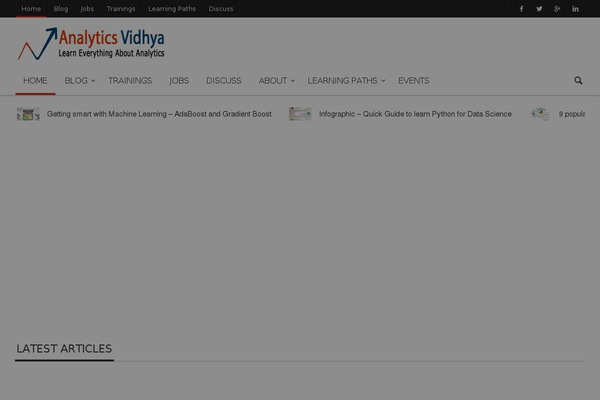Read 'Infographic – Quick Guide to learn Python' article
The height and width of the screenshot is (400, 600).
[x=415, y=114]
